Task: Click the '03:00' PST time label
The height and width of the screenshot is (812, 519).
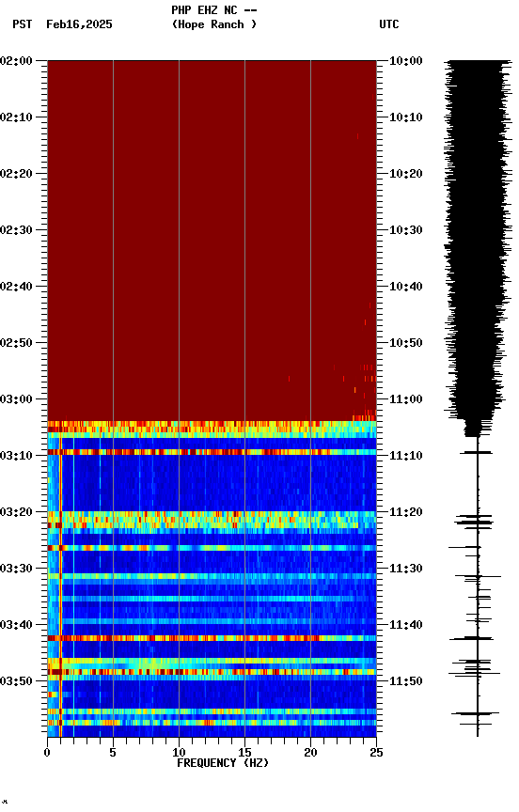Action: 16,399
